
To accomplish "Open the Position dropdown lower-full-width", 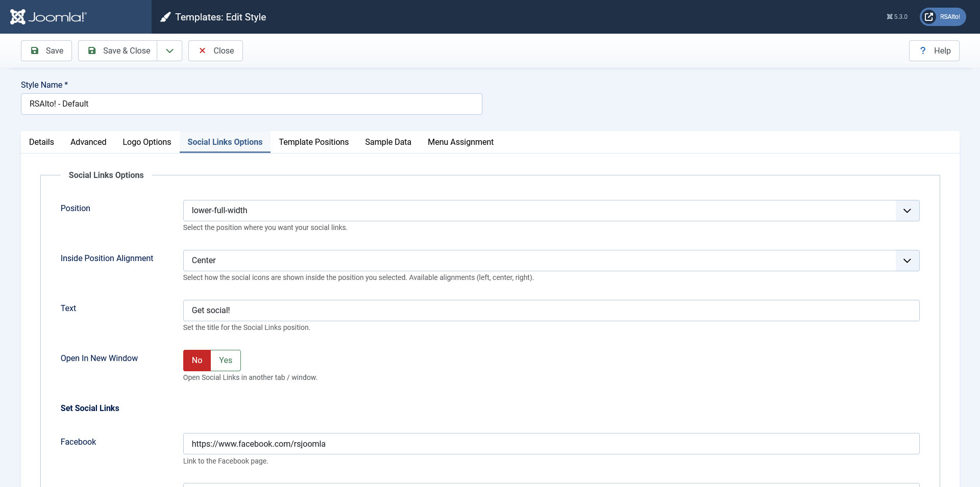I will coord(551,211).
